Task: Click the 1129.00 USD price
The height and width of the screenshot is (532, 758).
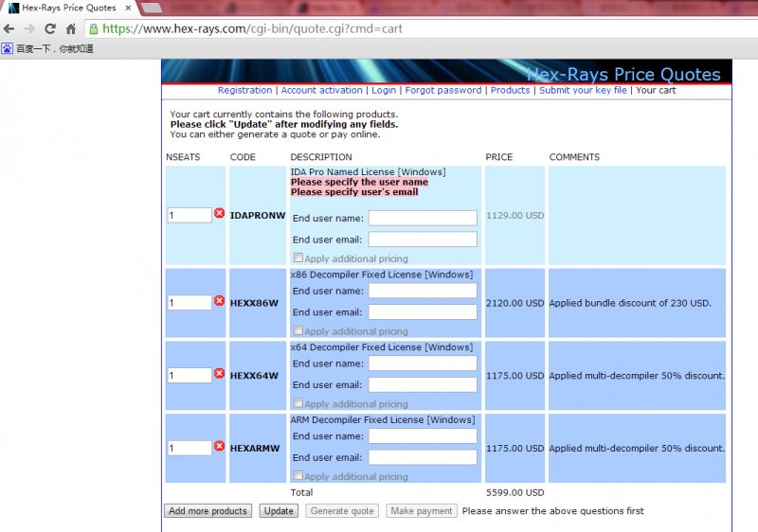Action: tap(514, 215)
